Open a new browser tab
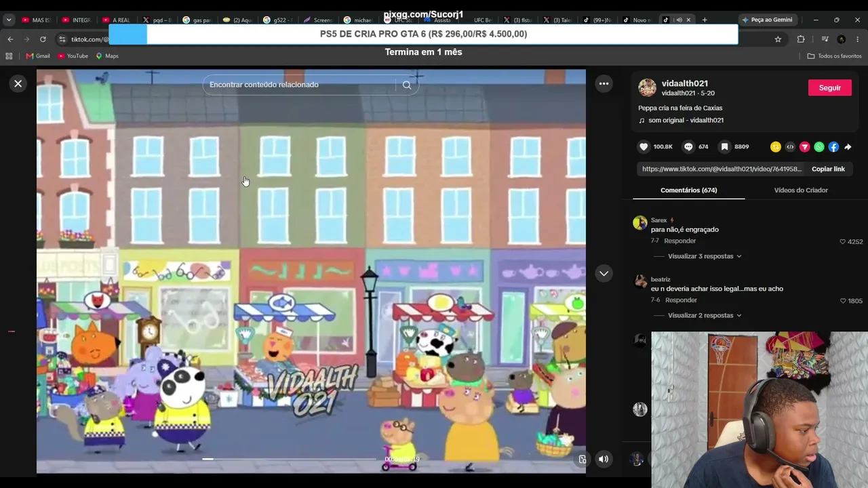This screenshot has width=868, height=488. click(705, 20)
